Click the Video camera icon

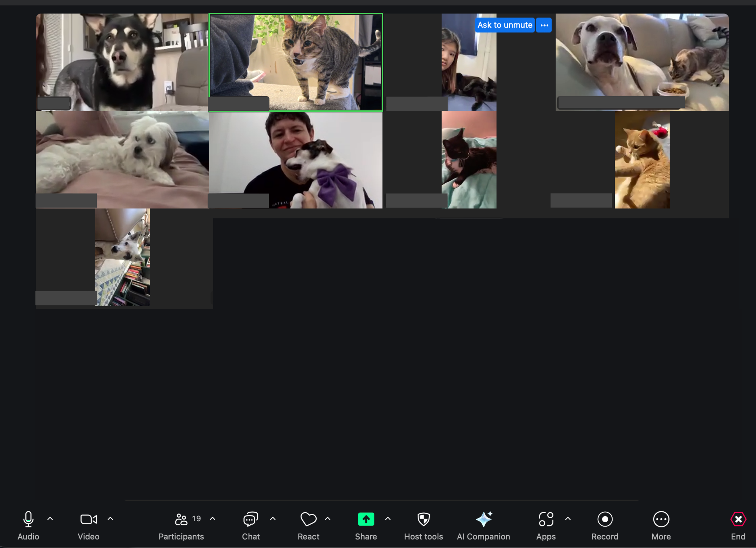coord(88,519)
